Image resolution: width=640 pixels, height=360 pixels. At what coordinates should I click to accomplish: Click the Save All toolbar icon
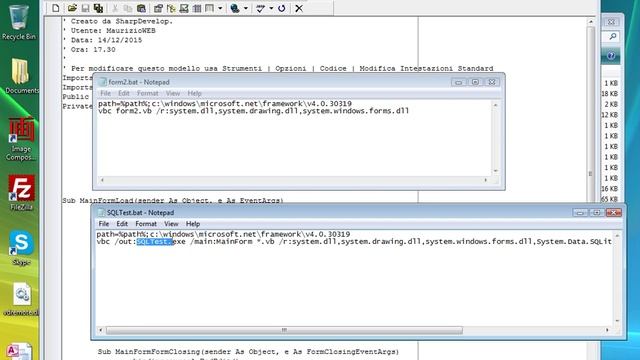(98, 8)
